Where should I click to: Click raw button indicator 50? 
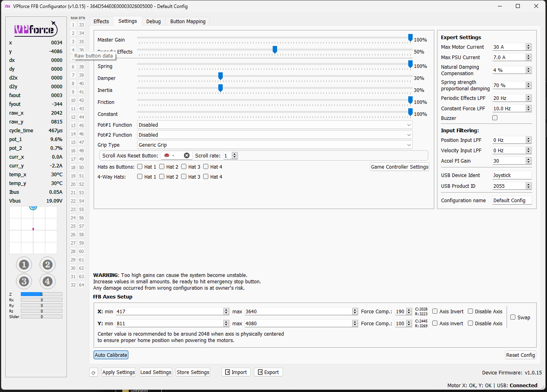82,167
